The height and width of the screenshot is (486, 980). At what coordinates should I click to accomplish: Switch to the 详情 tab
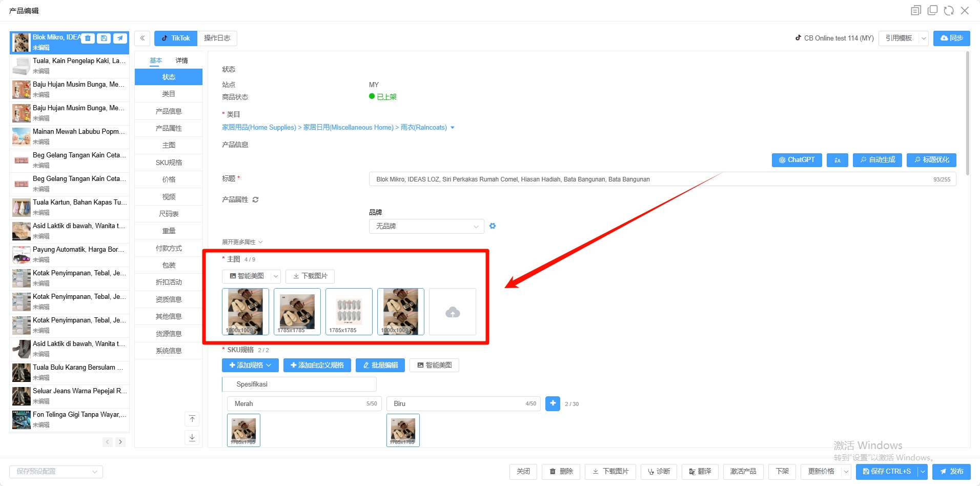(x=181, y=60)
